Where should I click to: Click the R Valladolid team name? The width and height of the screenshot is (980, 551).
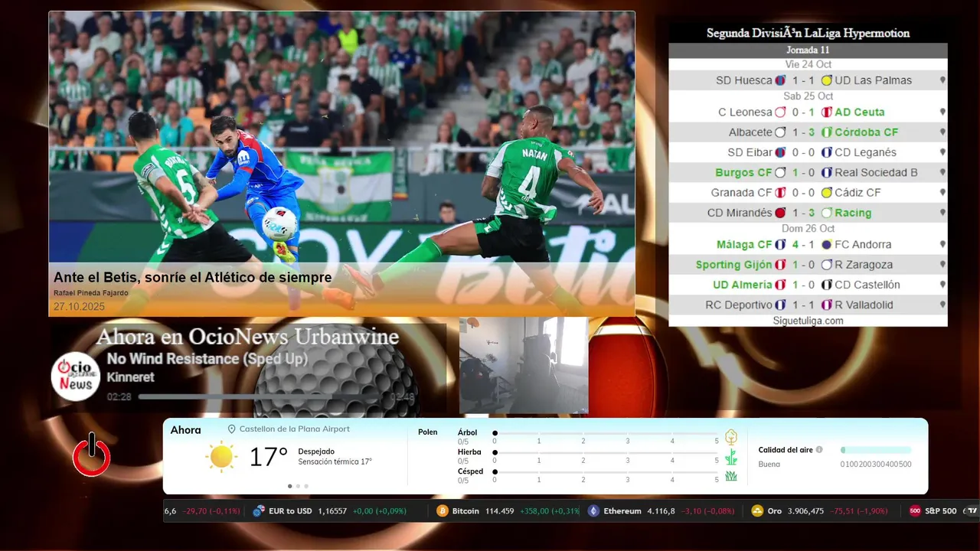pos(864,305)
